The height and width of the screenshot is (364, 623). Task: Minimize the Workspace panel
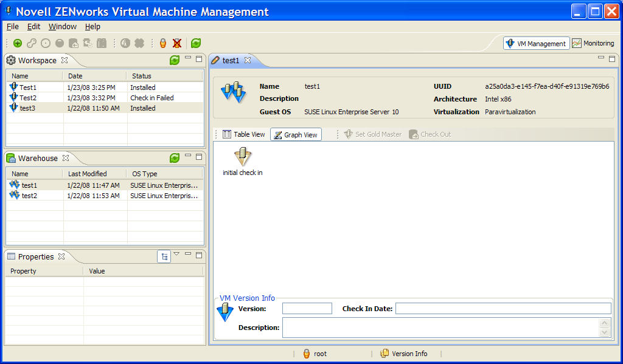pyautogui.click(x=188, y=58)
